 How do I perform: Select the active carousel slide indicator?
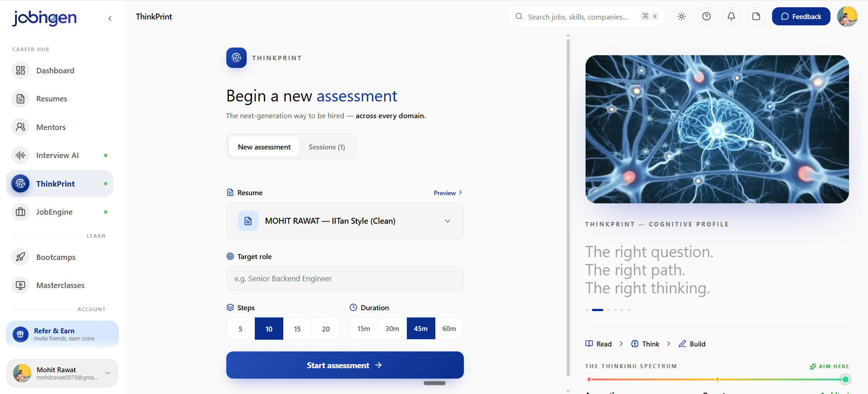(x=597, y=310)
